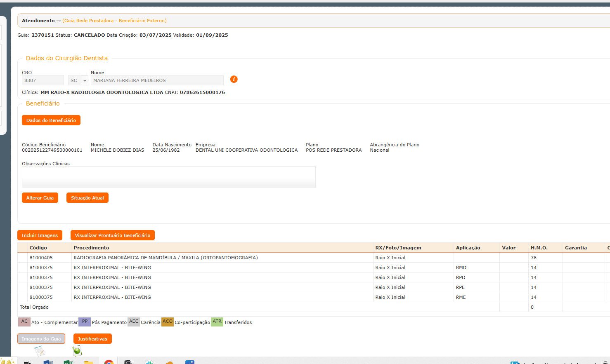
Task: Click the CRO number field
Action: coord(43,80)
